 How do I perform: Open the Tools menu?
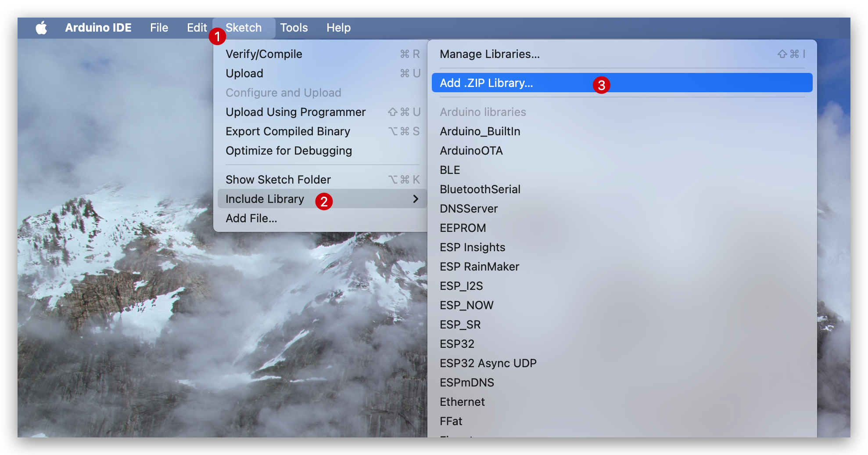(294, 28)
